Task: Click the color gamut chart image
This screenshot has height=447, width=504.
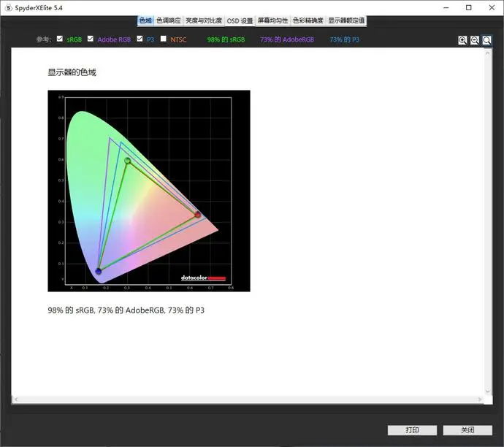Action: tap(149, 191)
